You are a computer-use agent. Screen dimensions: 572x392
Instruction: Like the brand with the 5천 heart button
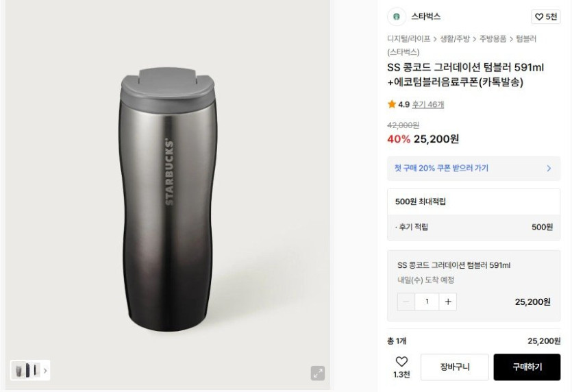click(x=546, y=16)
